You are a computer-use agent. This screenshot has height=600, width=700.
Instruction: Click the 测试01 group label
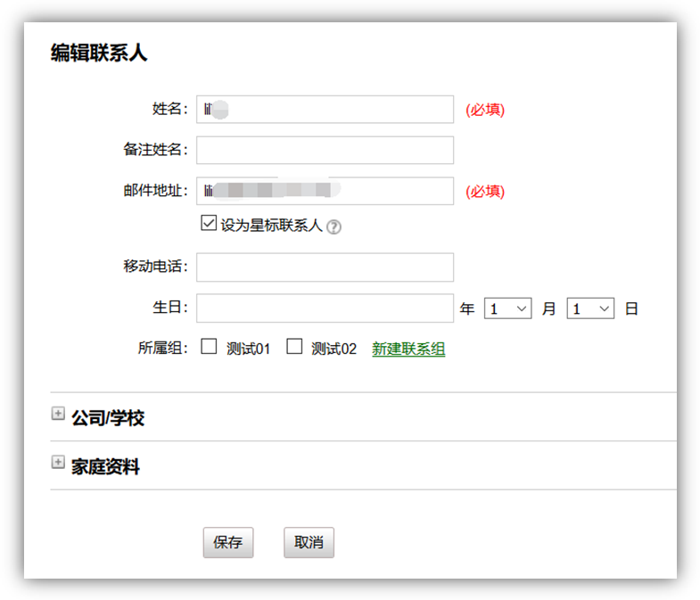[x=248, y=349]
